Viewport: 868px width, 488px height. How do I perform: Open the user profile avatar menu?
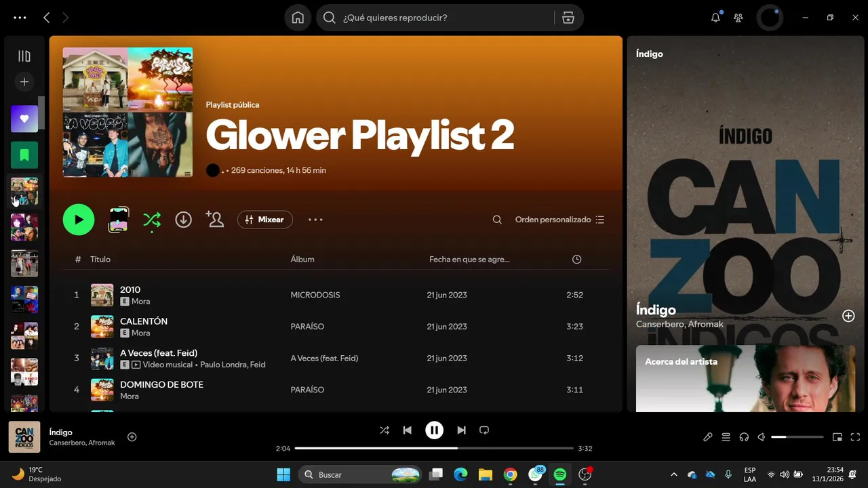(x=770, y=18)
